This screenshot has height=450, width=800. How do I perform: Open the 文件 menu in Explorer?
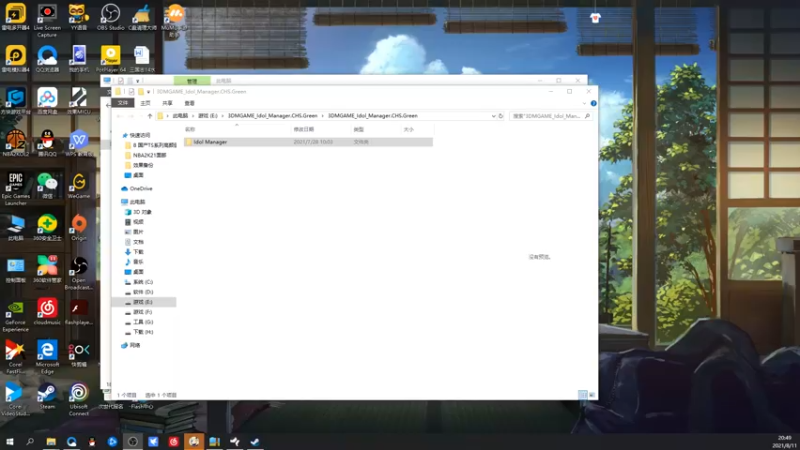(x=123, y=103)
